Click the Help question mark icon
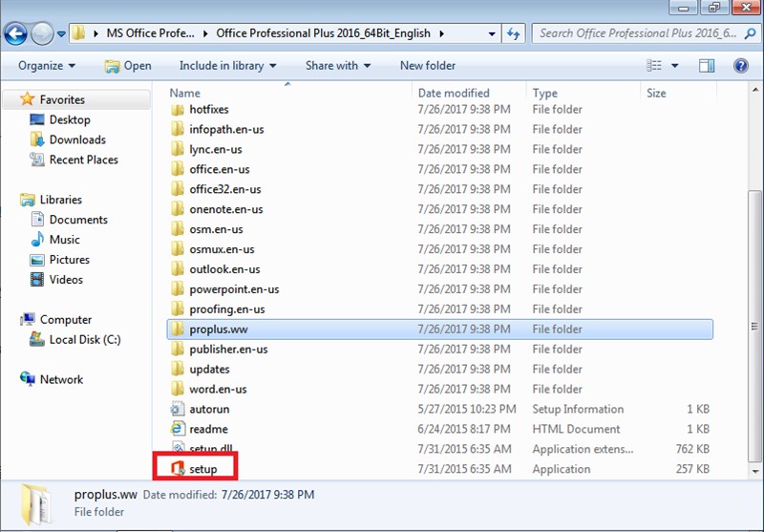This screenshot has height=532, width=764. [x=740, y=66]
